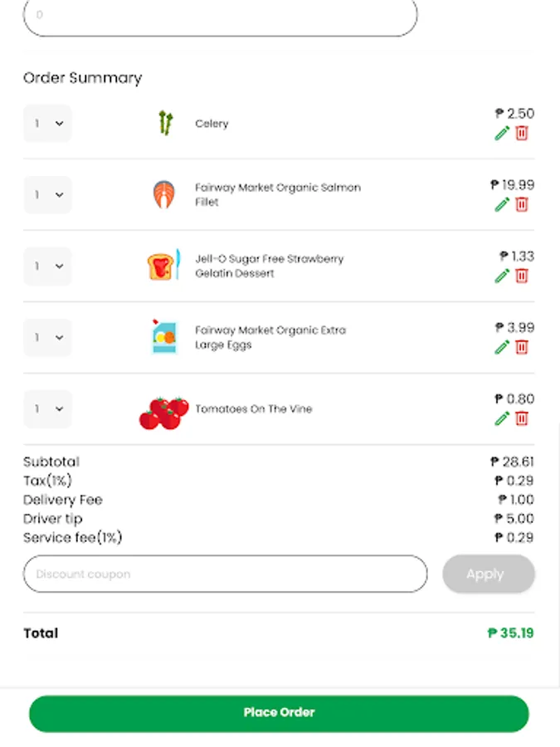This screenshot has height=747, width=560.
Task: Edit the Celery item
Action: coord(502,134)
